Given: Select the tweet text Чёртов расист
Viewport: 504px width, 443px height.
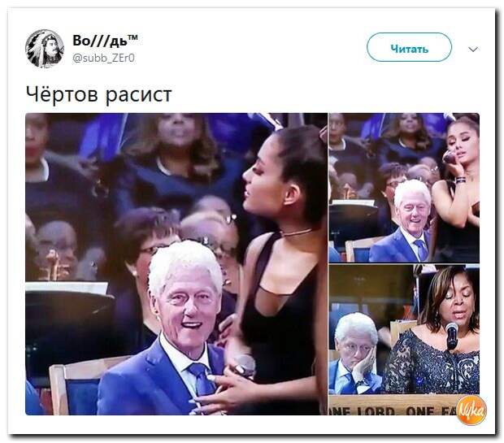Looking at the screenshot, I should 98,95.
